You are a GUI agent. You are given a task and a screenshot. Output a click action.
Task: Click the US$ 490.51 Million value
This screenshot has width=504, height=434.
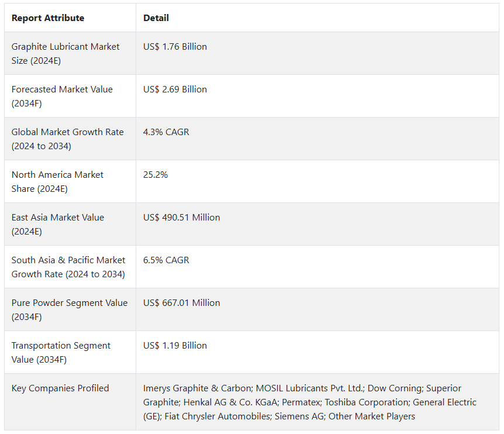click(182, 218)
